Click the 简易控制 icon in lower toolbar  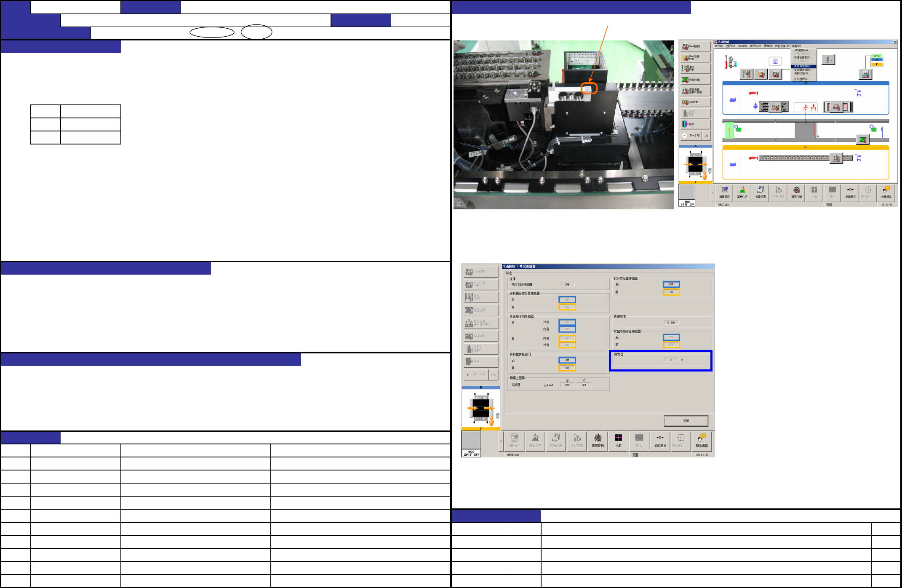tap(598, 441)
